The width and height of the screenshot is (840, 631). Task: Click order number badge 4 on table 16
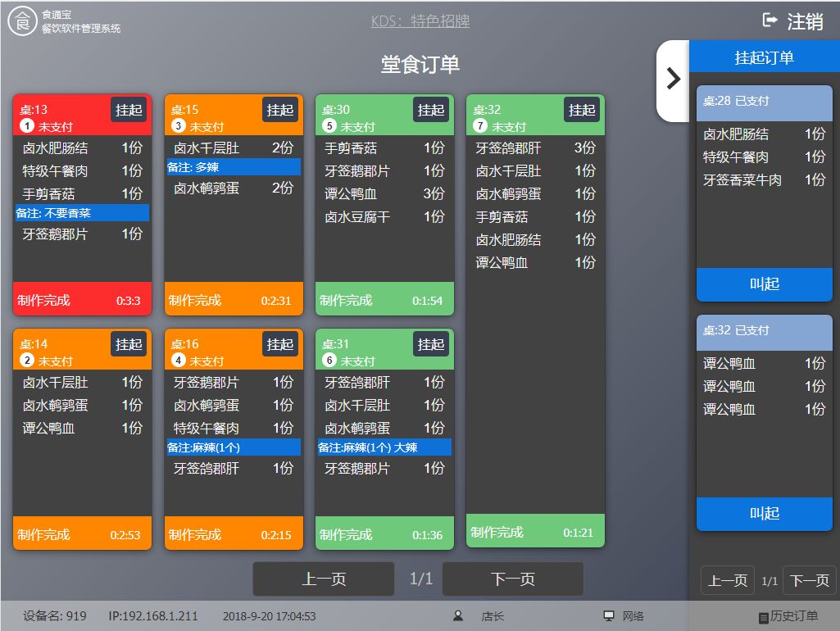coord(179,360)
